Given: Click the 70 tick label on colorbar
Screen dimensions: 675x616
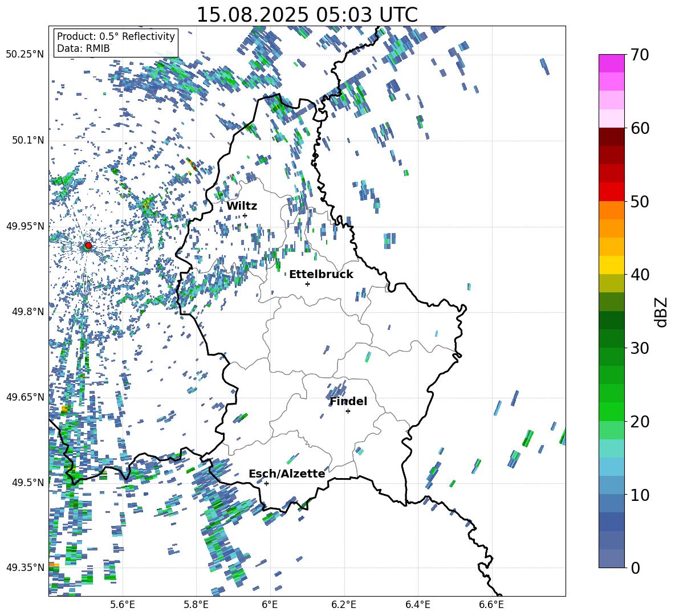Looking at the screenshot, I should coord(640,55).
